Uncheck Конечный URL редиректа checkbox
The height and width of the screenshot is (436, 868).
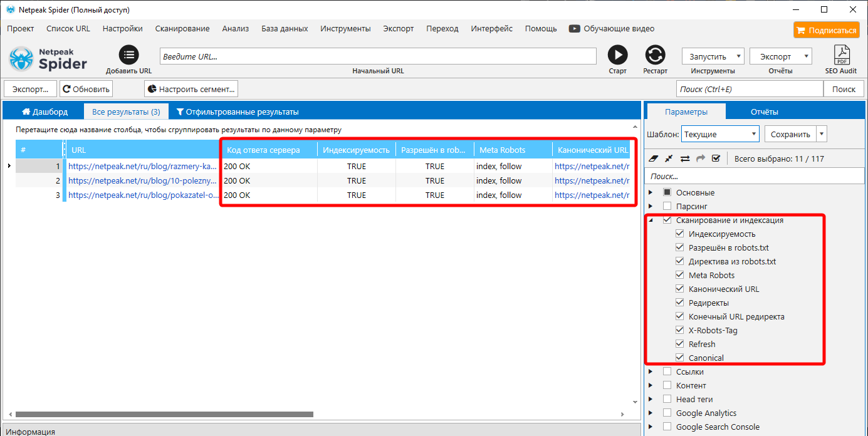tap(680, 316)
